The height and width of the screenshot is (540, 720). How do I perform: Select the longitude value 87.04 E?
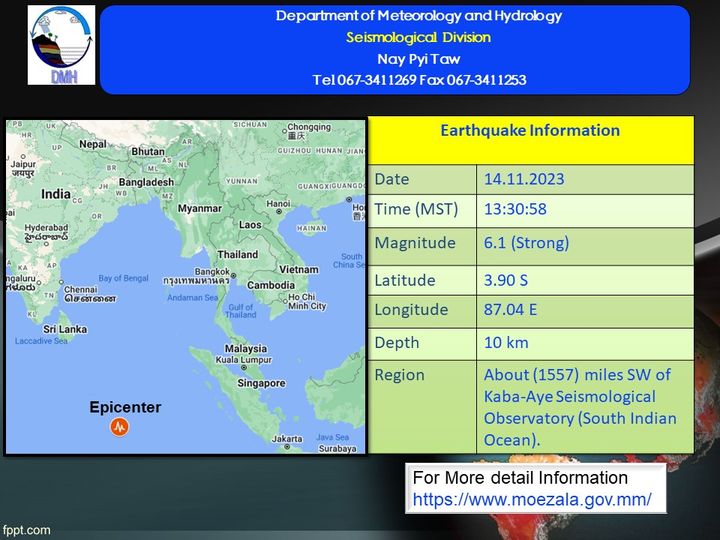click(x=510, y=310)
